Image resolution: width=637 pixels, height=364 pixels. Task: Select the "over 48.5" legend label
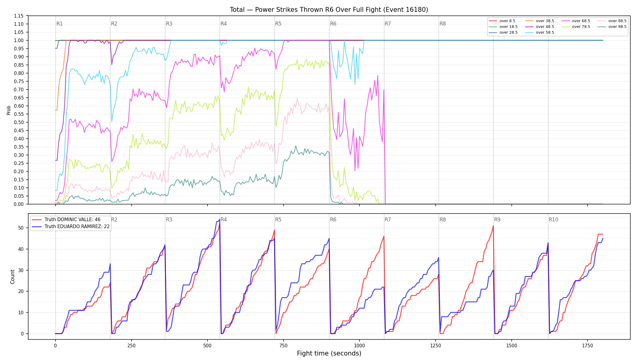coord(545,27)
